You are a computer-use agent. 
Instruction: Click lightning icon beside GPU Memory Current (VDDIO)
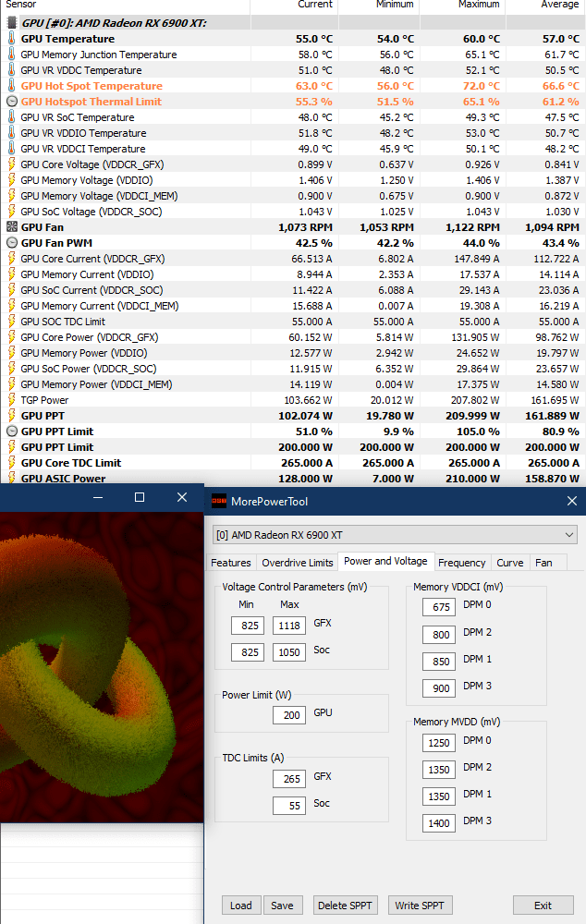pos(11,274)
